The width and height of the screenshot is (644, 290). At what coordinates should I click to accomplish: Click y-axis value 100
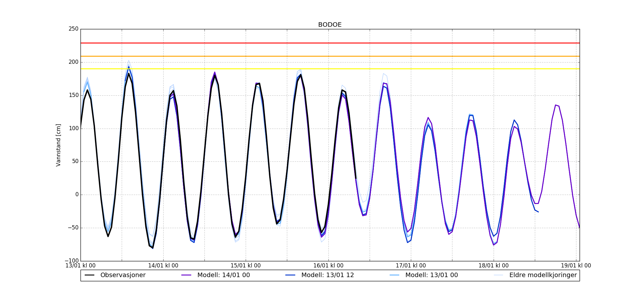point(73,129)
